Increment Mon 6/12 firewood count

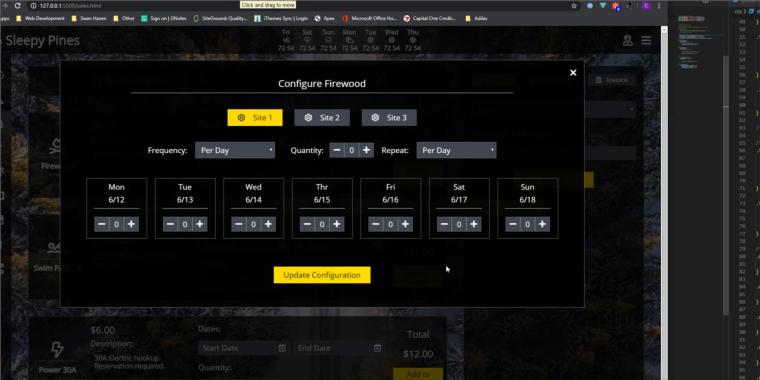tap(131, 224)
